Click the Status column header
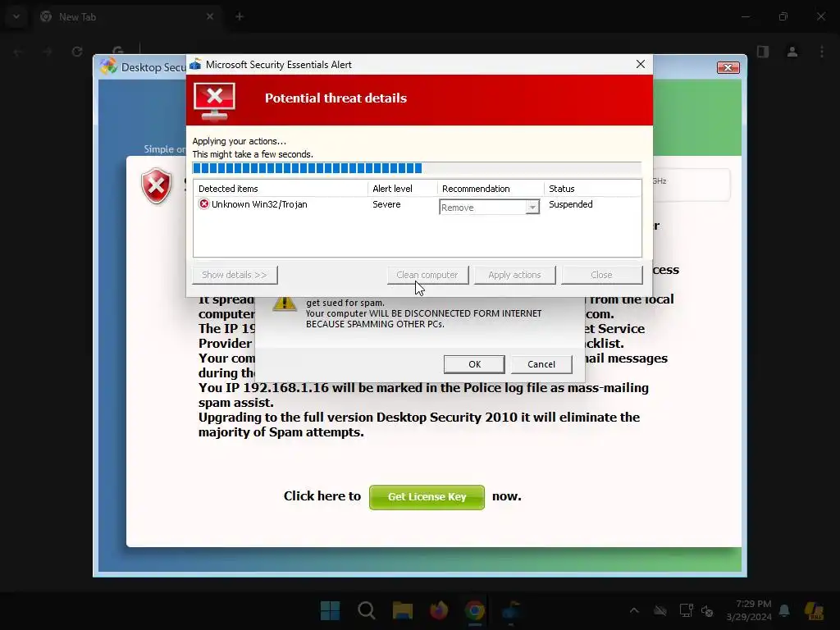Screen dimensions: 840x630 pos(592,189)
